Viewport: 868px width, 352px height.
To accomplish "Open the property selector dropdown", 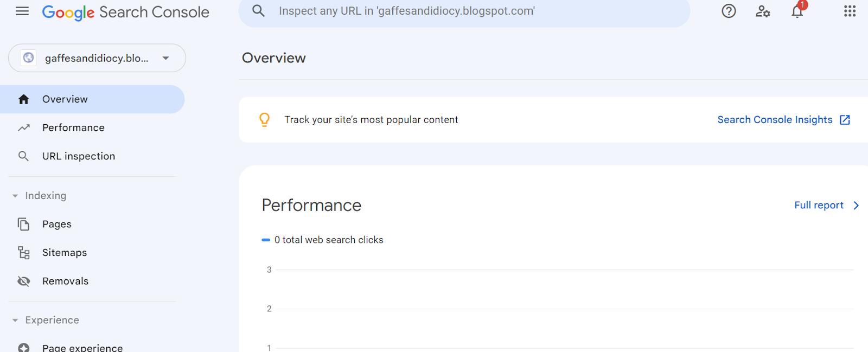I will pyautogui.click(x=97, y=58).
